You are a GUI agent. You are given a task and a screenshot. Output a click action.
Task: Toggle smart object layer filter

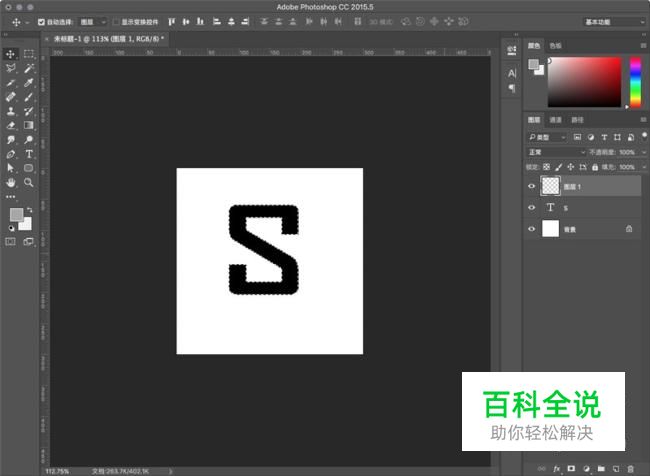coord(631,137)
